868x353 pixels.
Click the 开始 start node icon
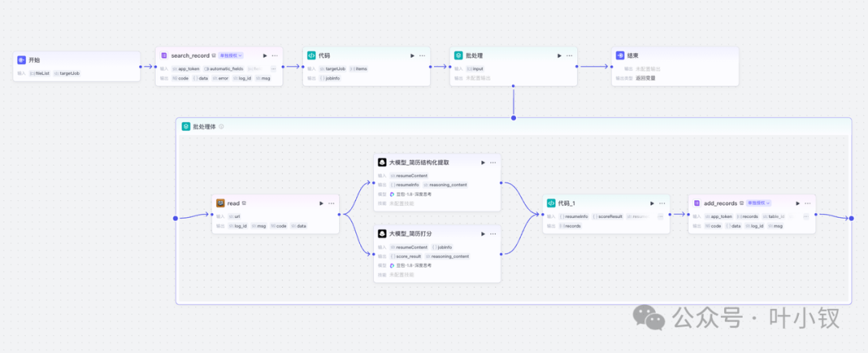click(22, 60)
